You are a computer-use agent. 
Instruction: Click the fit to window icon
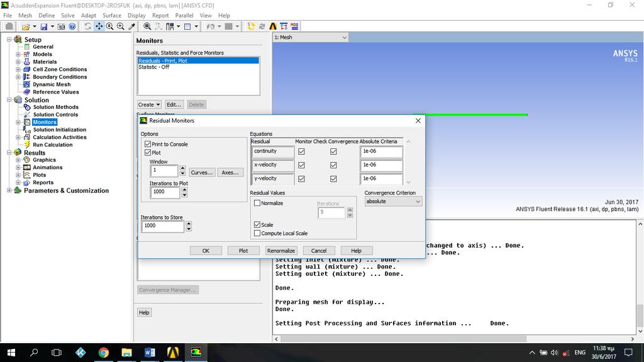(147, 26)
